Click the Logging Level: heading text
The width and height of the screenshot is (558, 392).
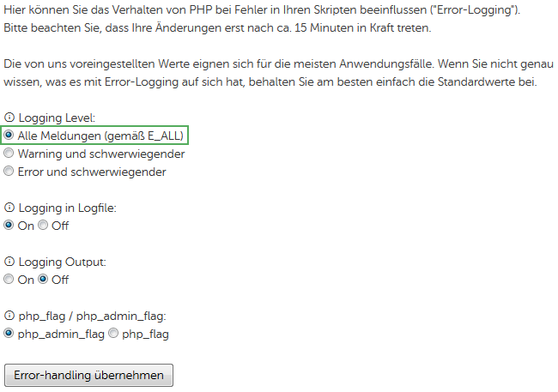point(57,118)
